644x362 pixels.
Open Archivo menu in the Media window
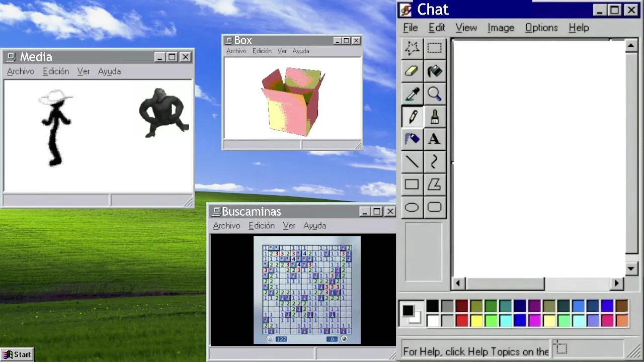click(21, 71)
